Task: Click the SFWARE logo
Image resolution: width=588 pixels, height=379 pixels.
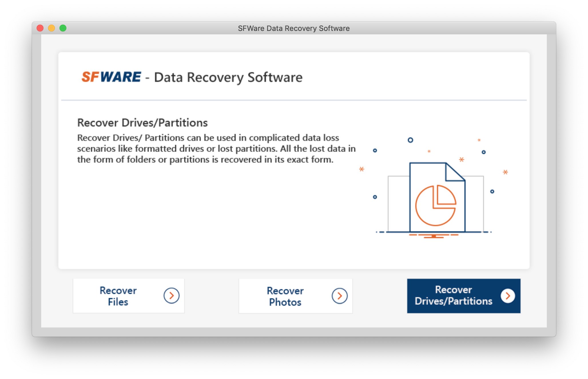Action: pos(111,77)
